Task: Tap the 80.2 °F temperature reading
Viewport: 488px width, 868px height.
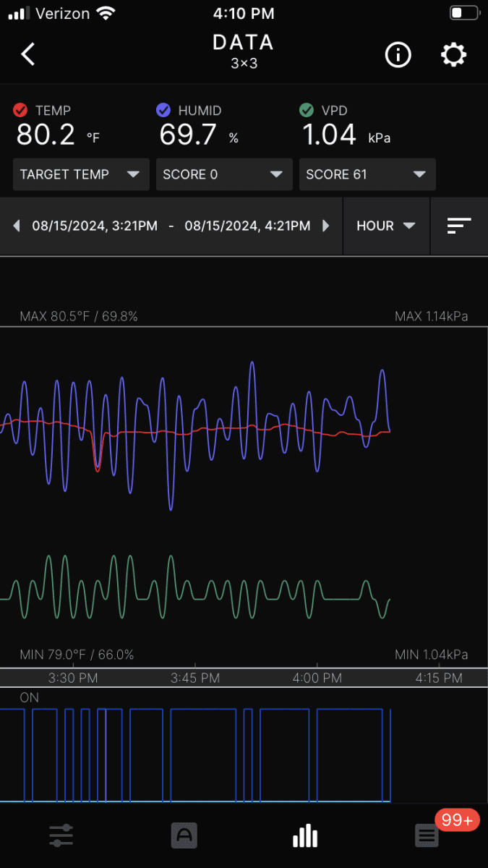Action: coord(58,135)
